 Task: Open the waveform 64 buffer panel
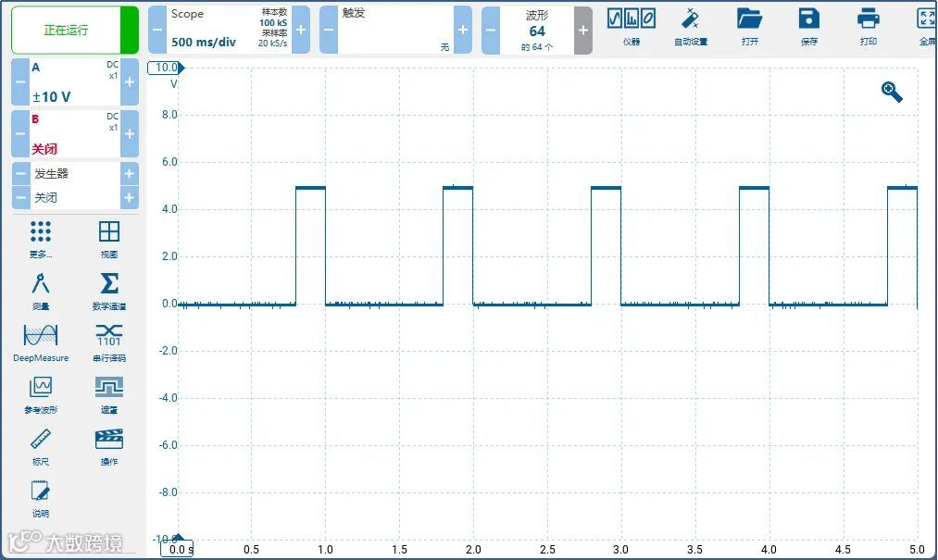coord(537,30)
